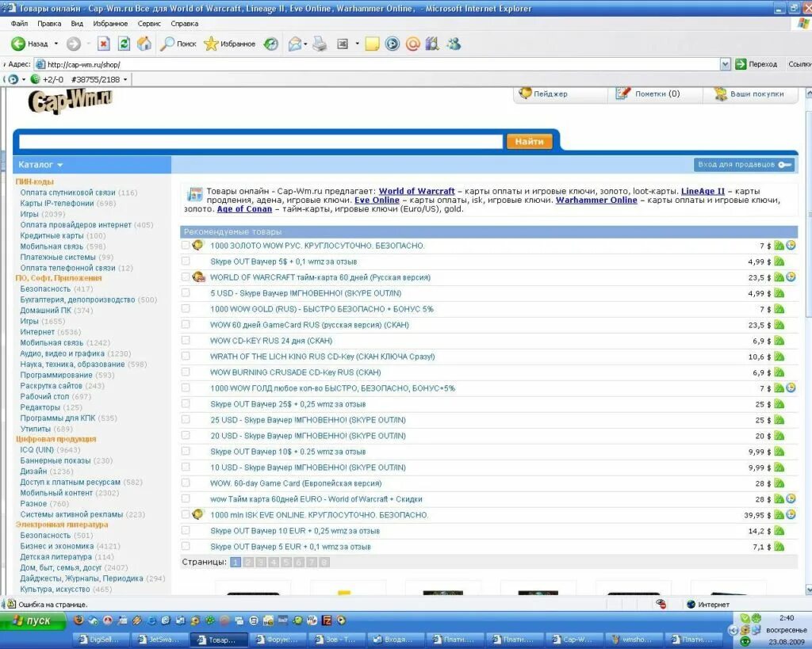Open dropdown beside round toolbar icon

click(24, 79)
